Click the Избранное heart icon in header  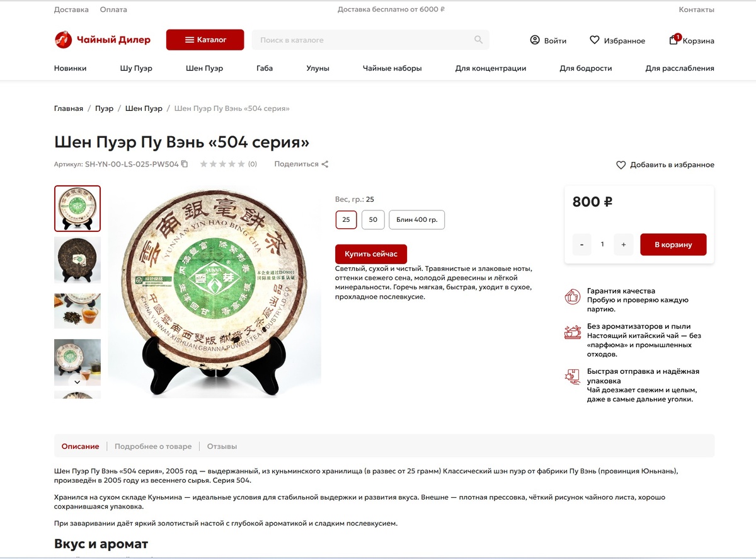(594, 40)
